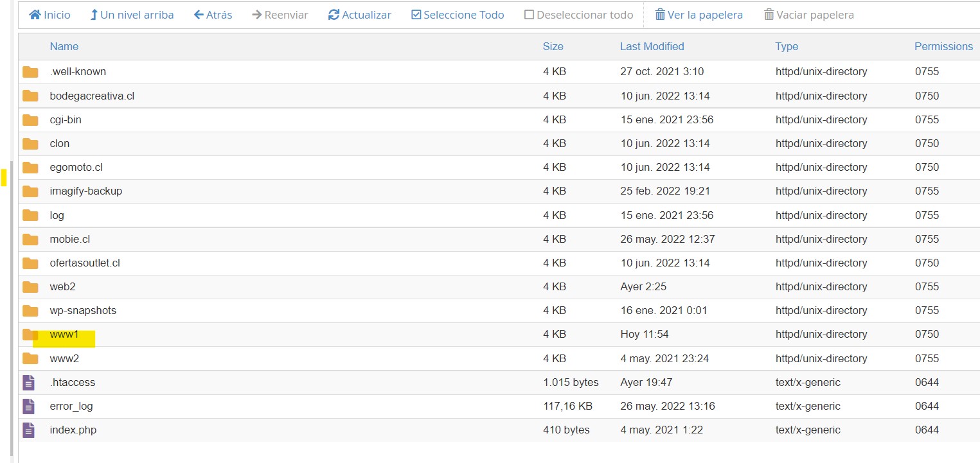
Task: Click the Reenviar forward button
Action: tap(280, 15)
